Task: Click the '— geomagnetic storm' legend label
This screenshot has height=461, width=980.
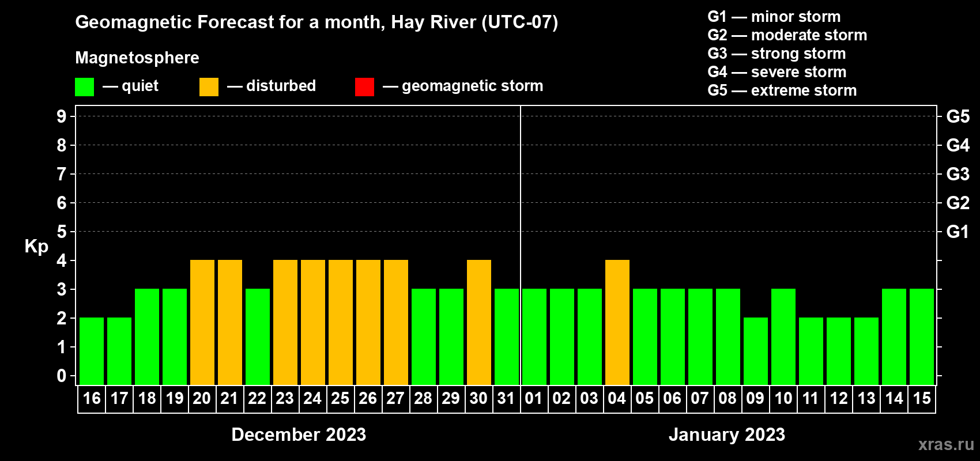Action: (x=463, y=86)
